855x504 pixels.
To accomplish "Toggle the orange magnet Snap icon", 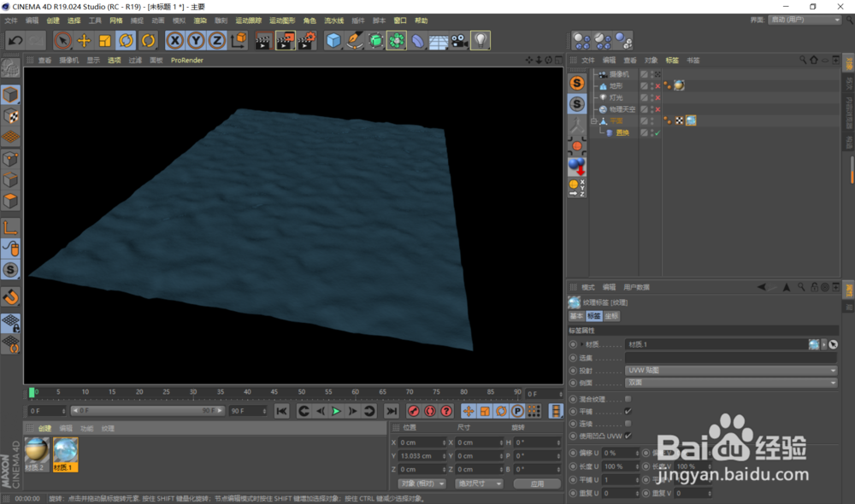I will (10, 297).
